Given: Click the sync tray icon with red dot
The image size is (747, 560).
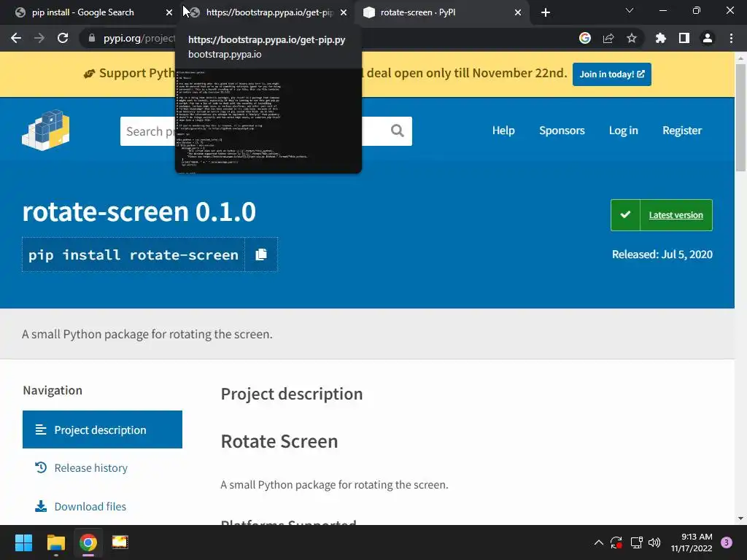Looking at the screenshot, I should coord(616,542).
